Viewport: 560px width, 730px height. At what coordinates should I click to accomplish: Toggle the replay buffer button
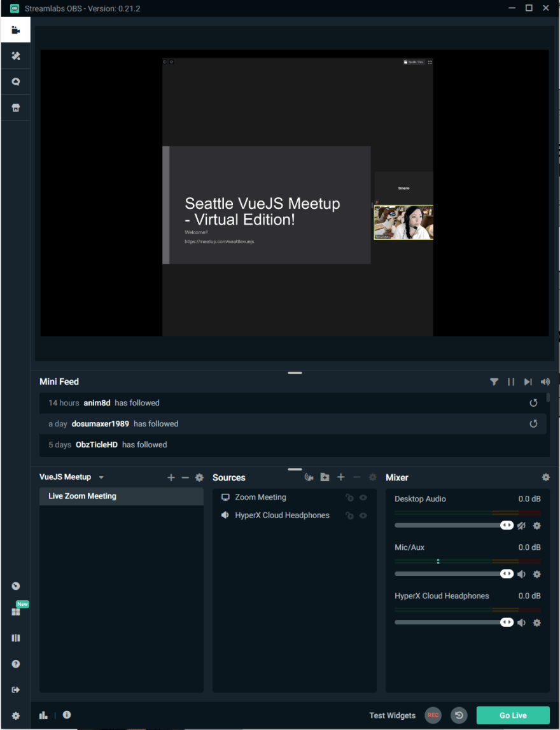[x=459, y=715]
